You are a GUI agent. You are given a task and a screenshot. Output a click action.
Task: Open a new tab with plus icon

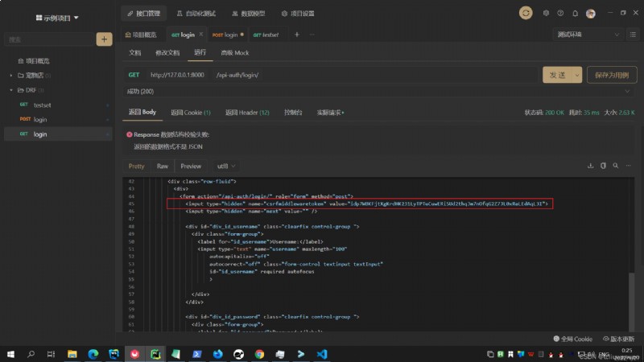coord(296,35)
